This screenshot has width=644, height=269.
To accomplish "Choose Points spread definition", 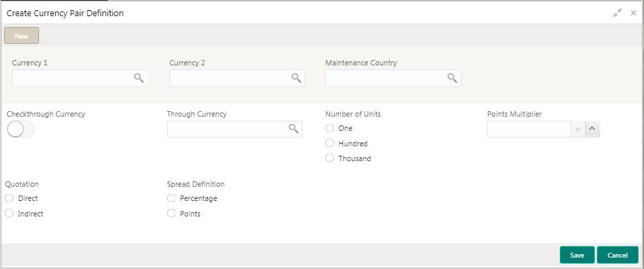I will [x=171, y=214].
